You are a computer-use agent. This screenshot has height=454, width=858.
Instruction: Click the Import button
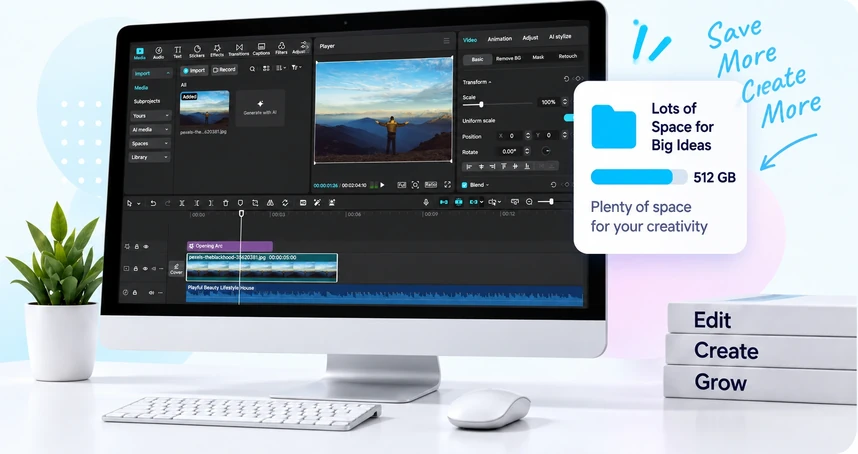click(194, 71)
